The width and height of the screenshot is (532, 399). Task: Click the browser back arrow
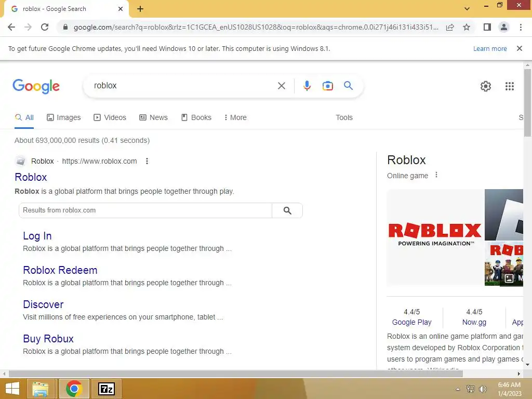point(11,27)
